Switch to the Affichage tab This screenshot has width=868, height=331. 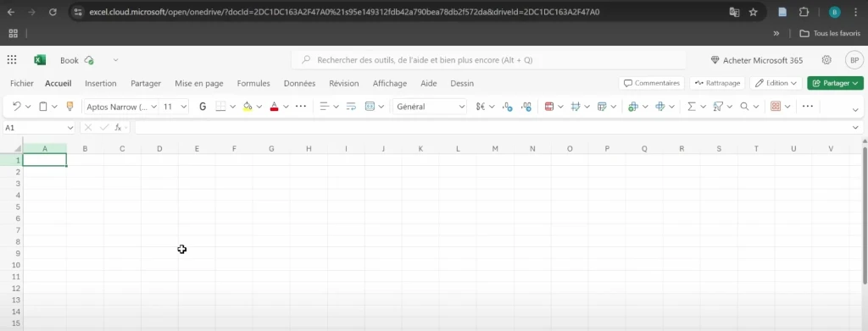(390, 84)
